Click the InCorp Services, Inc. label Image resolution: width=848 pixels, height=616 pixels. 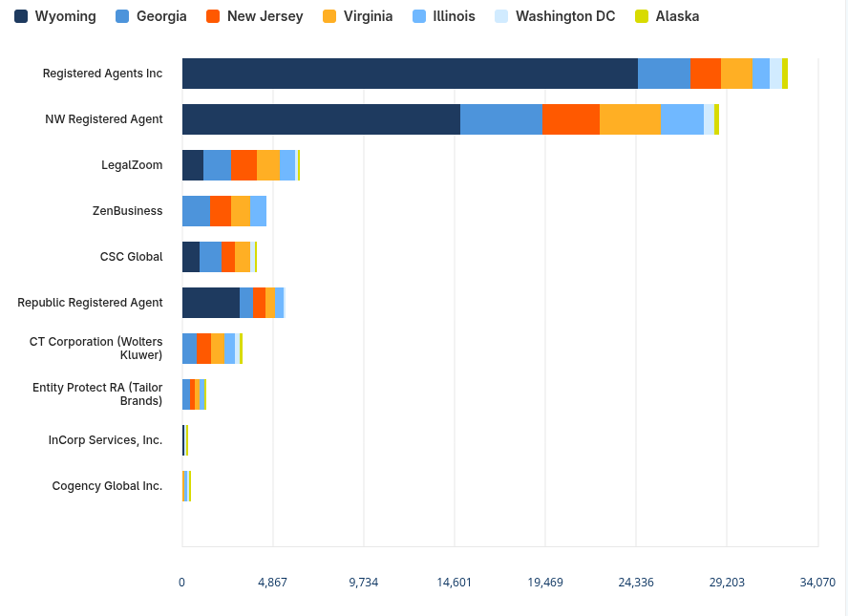tap(105, 440)
